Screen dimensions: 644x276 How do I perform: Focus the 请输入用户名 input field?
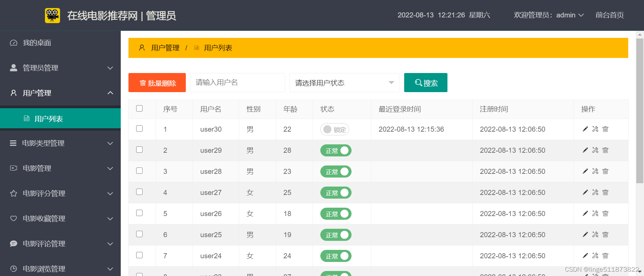[237, 83]
